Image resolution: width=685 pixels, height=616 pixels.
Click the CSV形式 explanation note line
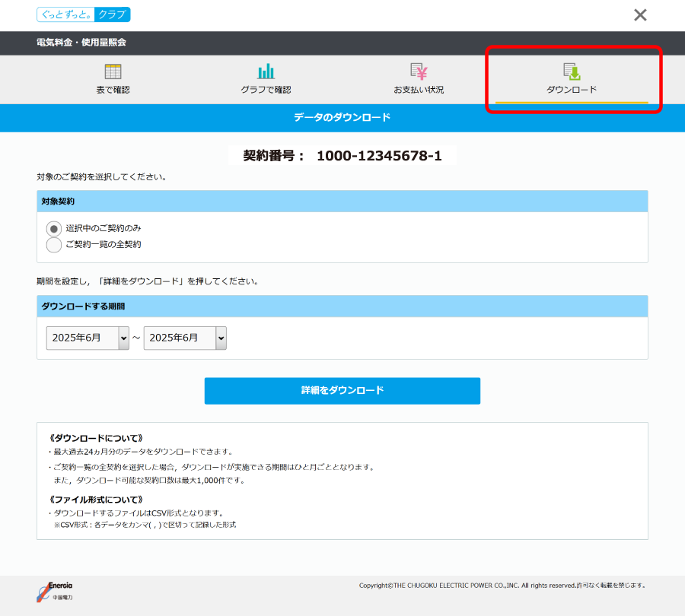tap(145, 525)
